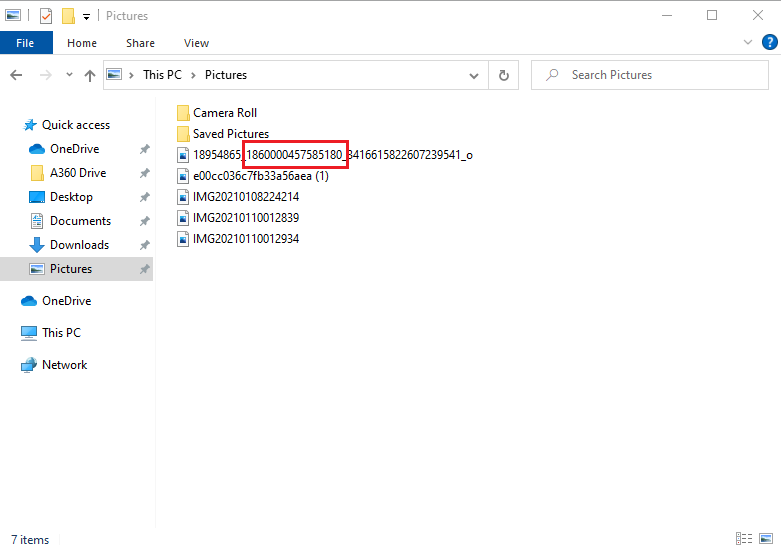Click pin icon beside A360 Drive
781x550 pixels.
(x=144, y=173)
